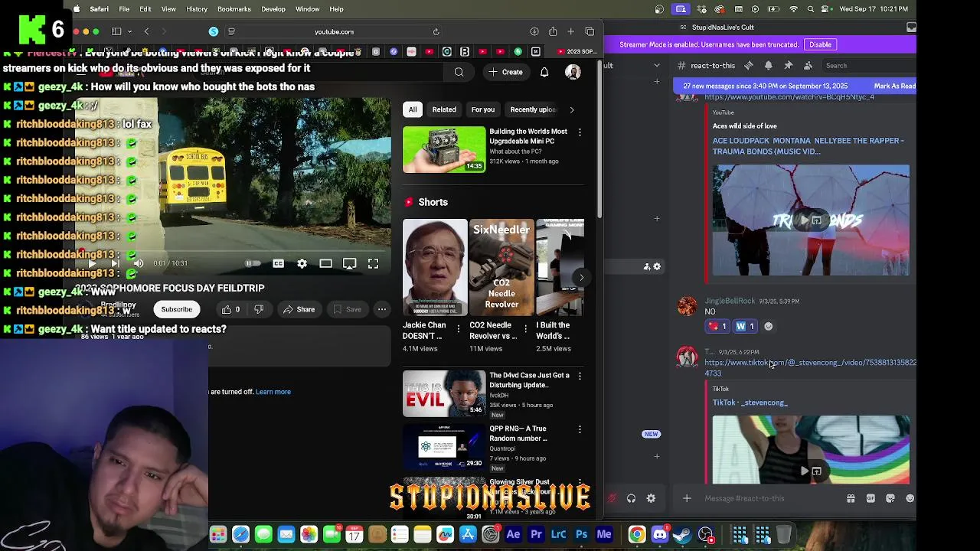Enter fullscreen on YouTube player
The height and width of the screenshot is (551, 980).
[373, 263]
